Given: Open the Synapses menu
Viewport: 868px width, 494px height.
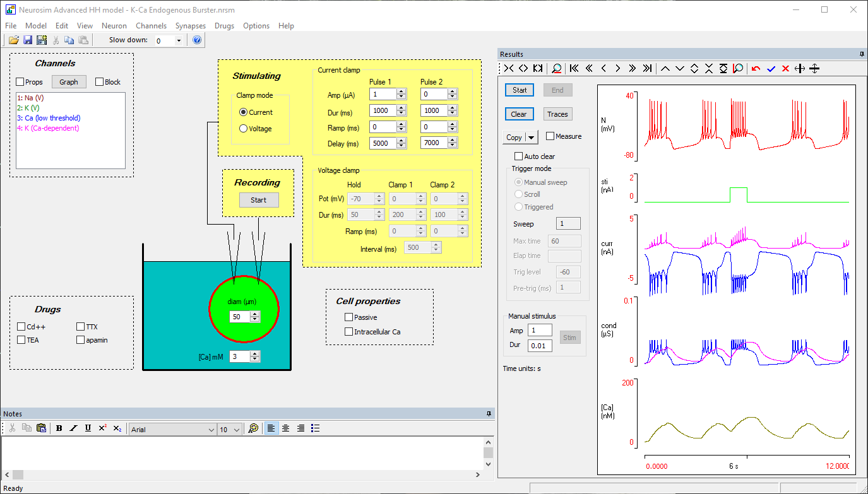Looking at the screenshot, I should [191, 26].
